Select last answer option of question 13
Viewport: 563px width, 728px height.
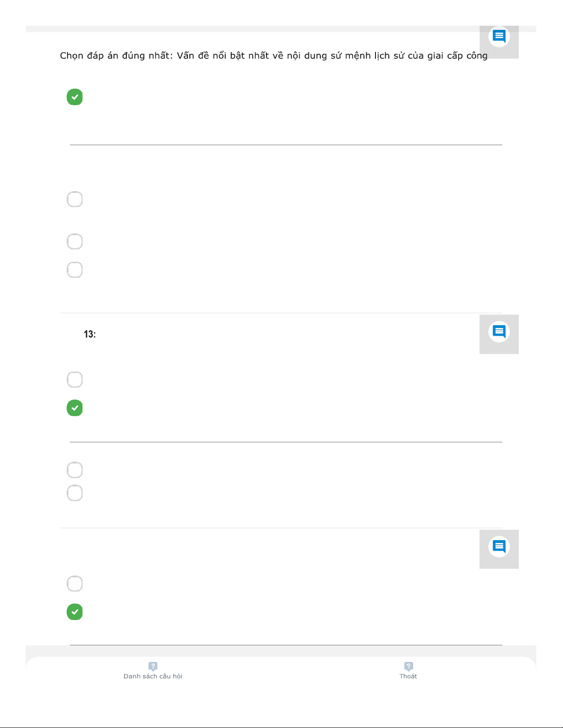pos(75,493)
